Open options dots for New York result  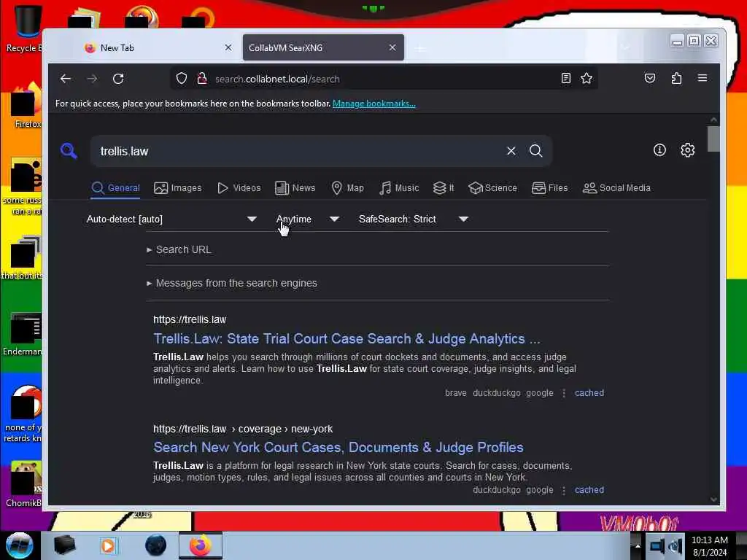tap(564, 490)
